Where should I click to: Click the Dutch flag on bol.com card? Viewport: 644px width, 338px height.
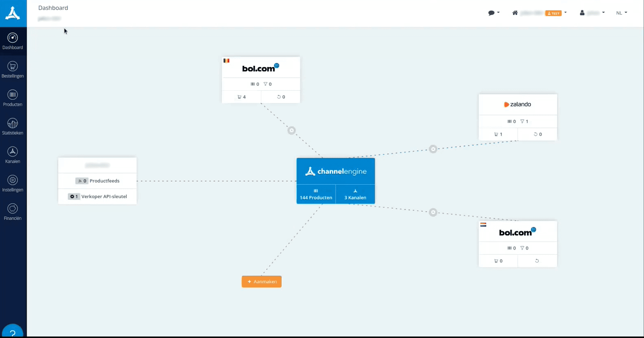(x=483, y=225)
